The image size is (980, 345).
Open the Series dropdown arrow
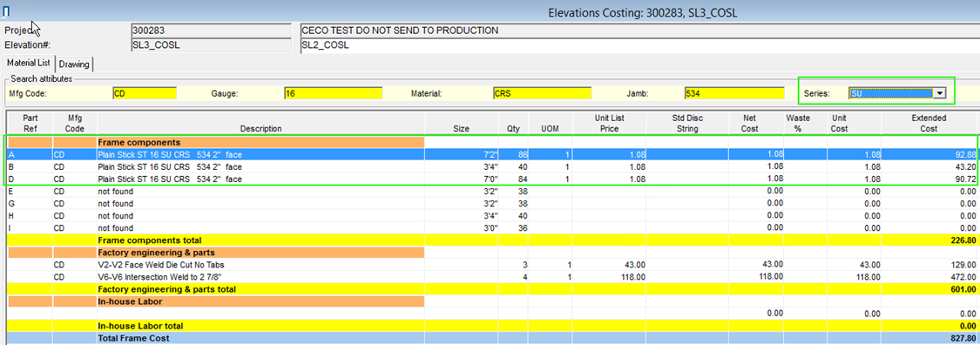938,93
